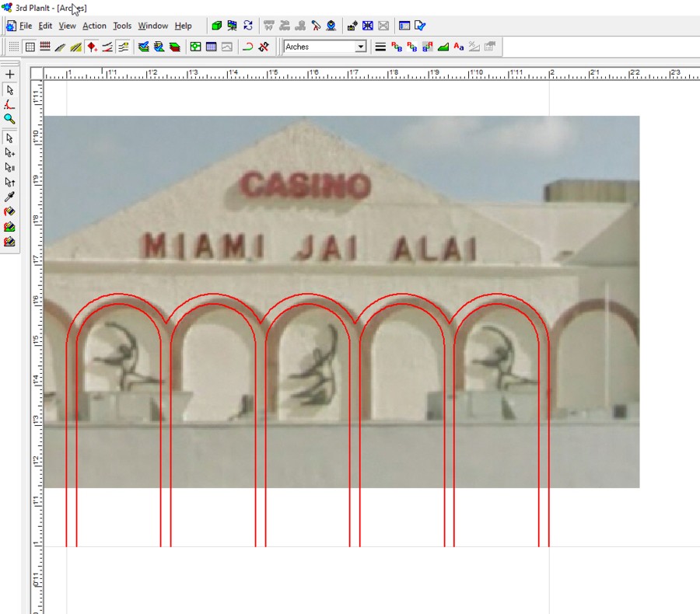
Task: Select the pointer with plus sign tool
Action: click(10, 153)
